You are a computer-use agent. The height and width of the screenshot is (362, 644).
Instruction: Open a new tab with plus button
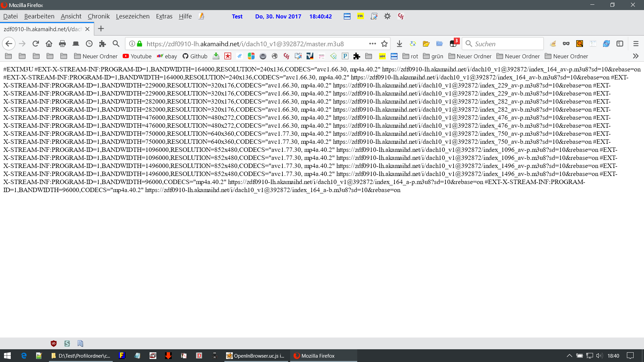101,29
